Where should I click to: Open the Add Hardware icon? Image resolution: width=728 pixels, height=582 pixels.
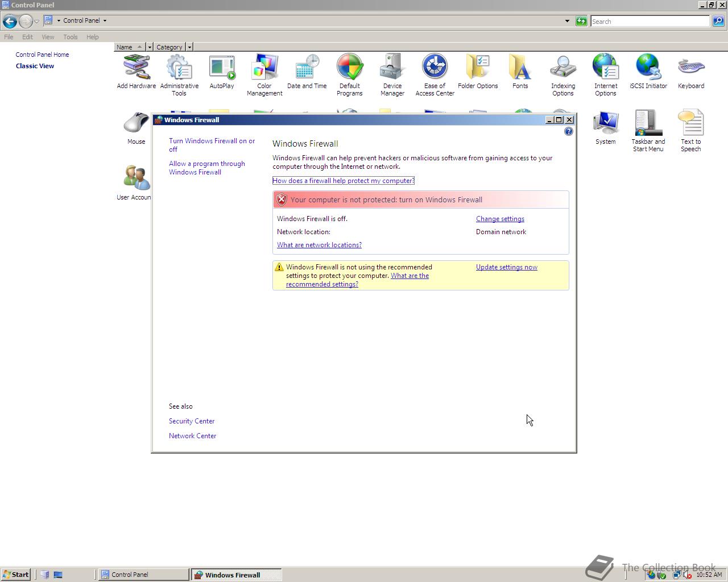click(x=136, y=72)
